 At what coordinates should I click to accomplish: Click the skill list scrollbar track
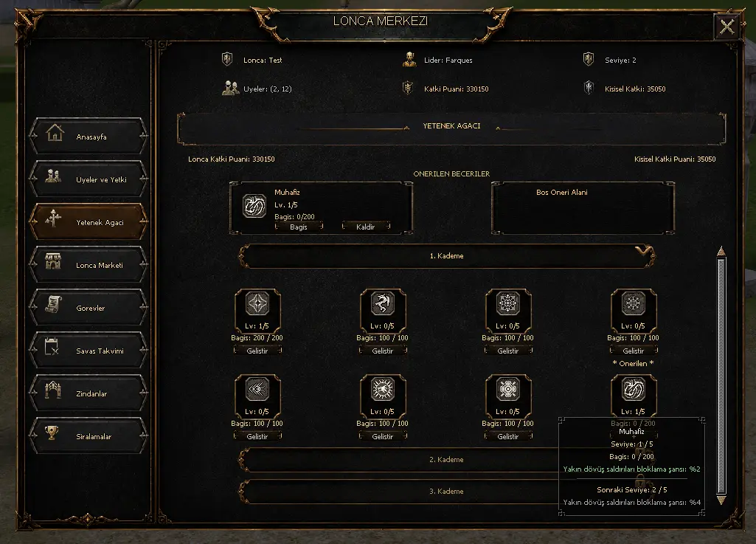pos(721,376)
